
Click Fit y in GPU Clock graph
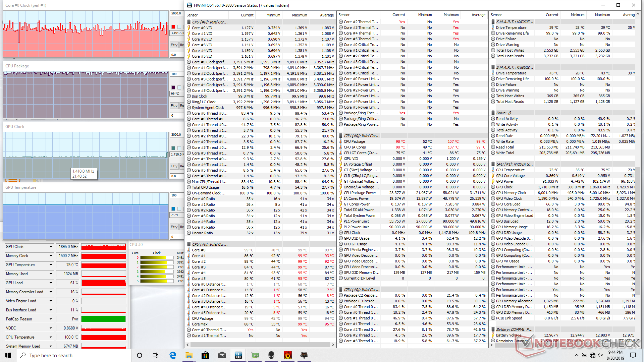point(174,166)
